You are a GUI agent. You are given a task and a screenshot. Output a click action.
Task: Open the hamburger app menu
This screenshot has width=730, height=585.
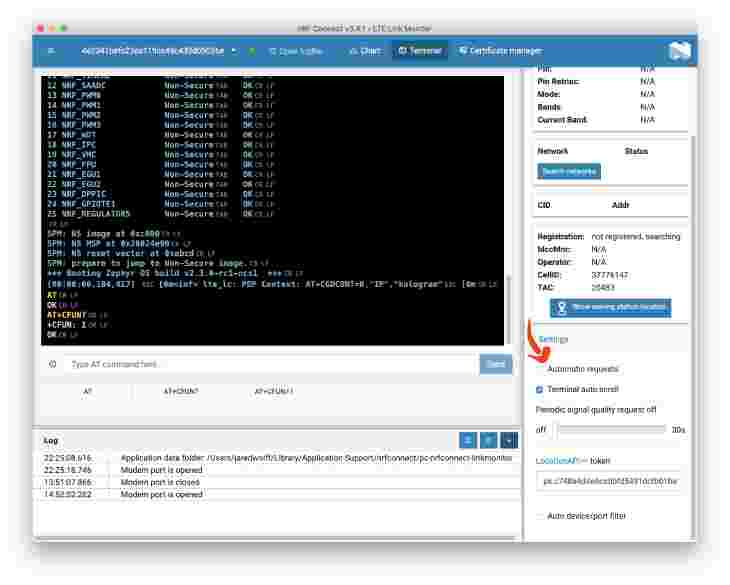click(51, 51)
